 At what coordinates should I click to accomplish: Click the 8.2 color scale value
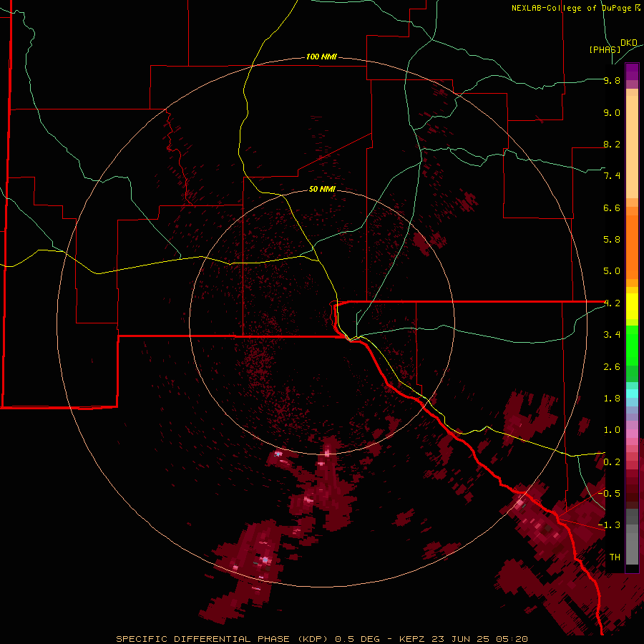pos(612,144)
